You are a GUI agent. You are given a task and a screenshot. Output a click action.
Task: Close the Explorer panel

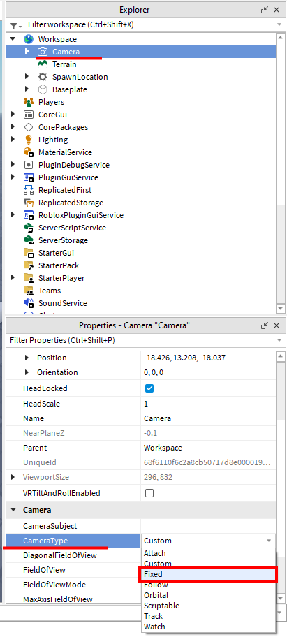(277, 10)
